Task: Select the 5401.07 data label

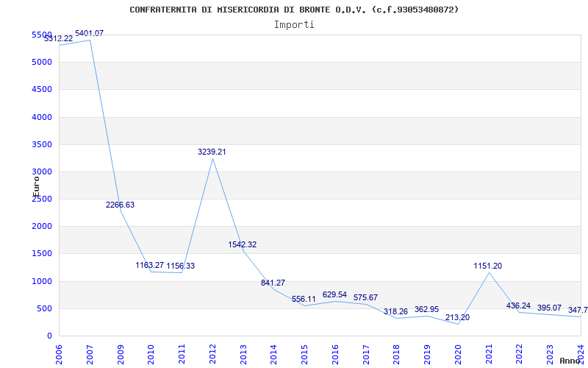Action: pos(89,33)
